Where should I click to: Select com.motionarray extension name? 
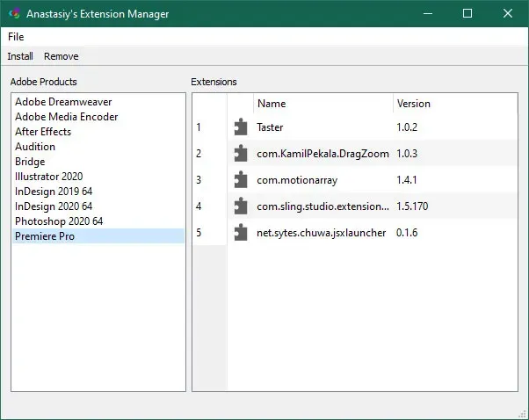point(297,180)
